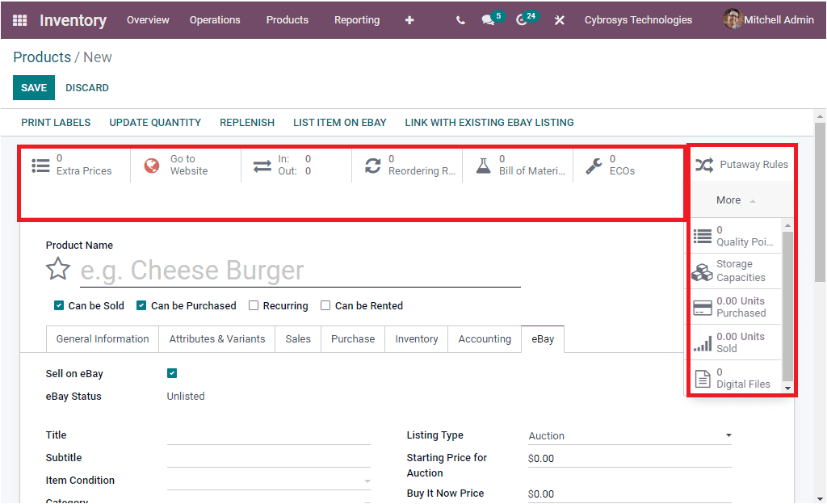Open the Reporting menu

point(356,19)
